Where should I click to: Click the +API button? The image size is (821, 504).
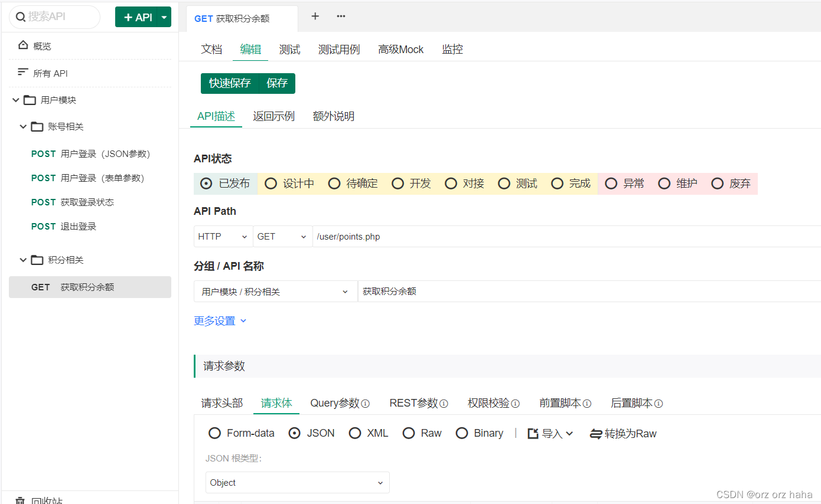pos(136,17)
